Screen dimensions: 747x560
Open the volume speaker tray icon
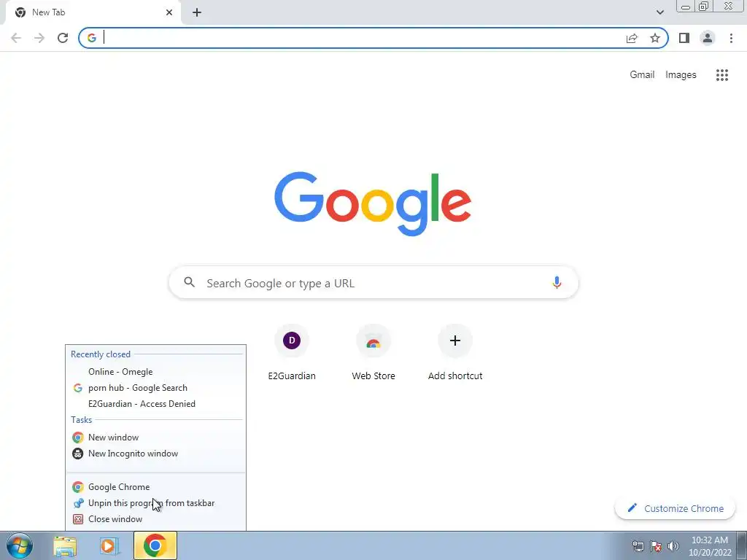click(x=673, y=546)
